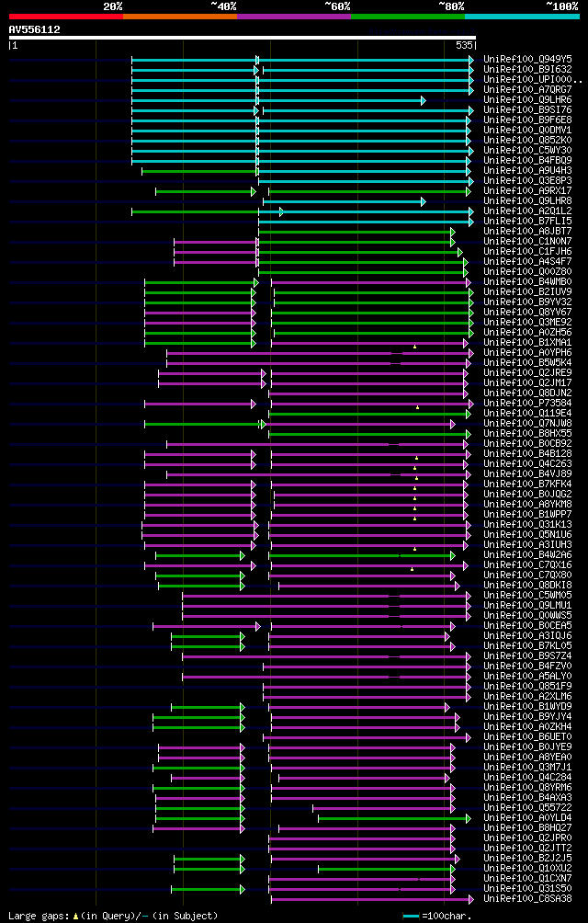Select hit label UniRef100_B6UET0

coord(527,737)
